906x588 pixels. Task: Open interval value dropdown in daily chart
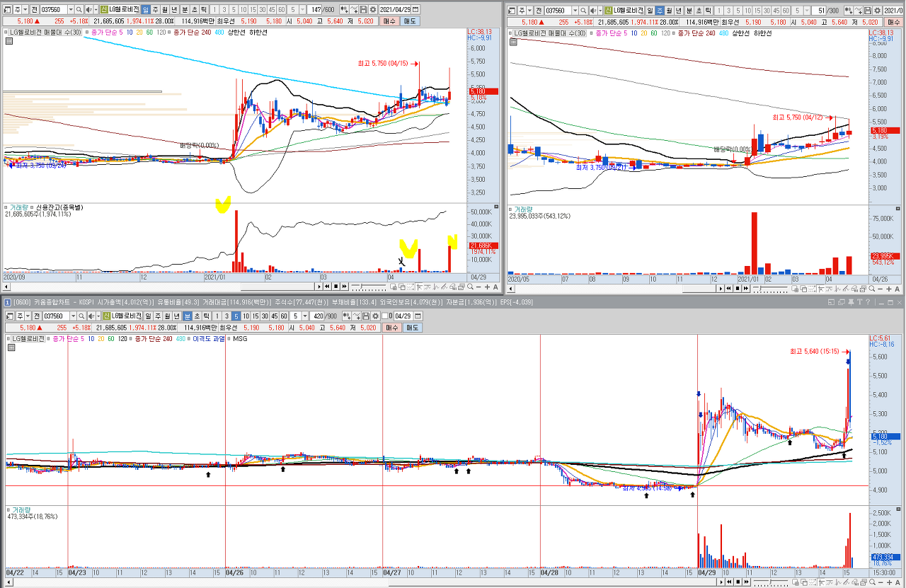(x=302, y=9)
